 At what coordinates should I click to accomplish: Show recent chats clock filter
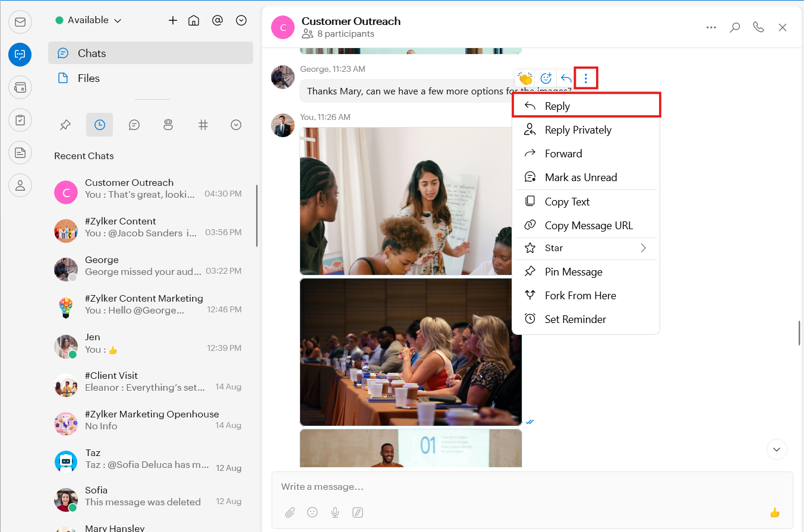pos(99,125)
